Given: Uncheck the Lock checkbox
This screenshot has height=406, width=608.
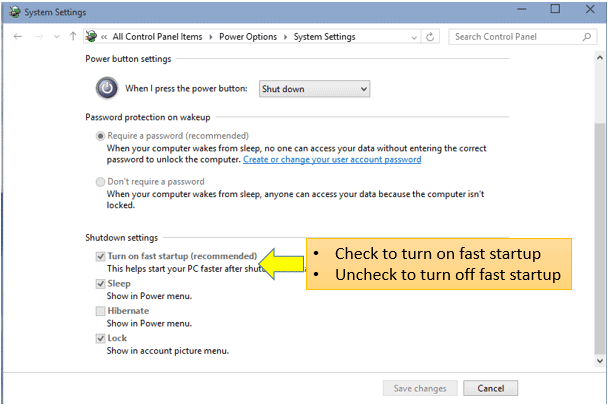Looking at the screenshot, I should tap(100, 339).
